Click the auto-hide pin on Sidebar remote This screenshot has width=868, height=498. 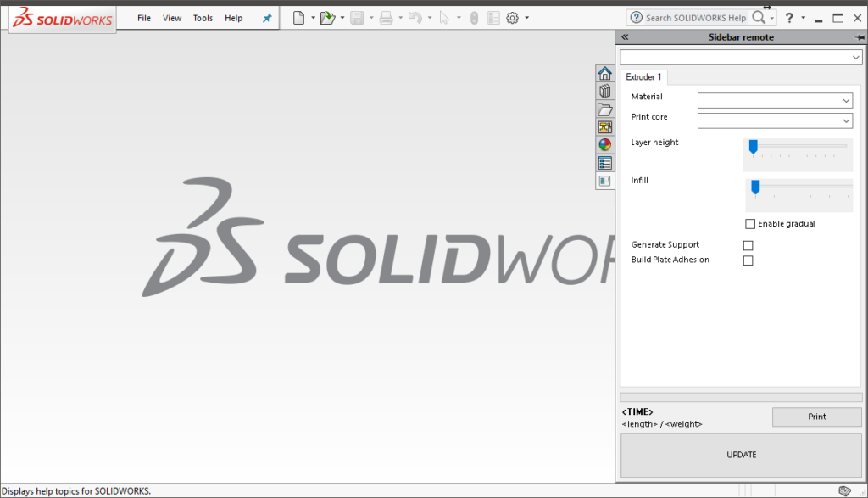click(860, 37)
